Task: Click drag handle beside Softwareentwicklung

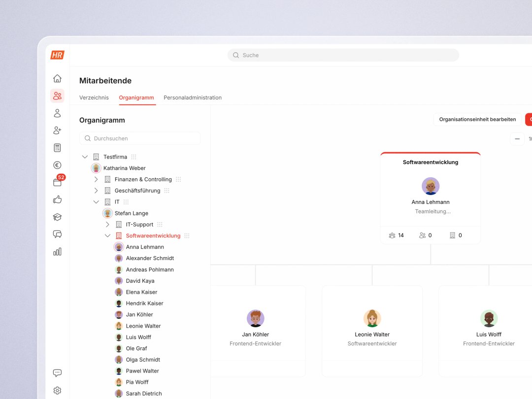Action: click(x=187, y=236)
